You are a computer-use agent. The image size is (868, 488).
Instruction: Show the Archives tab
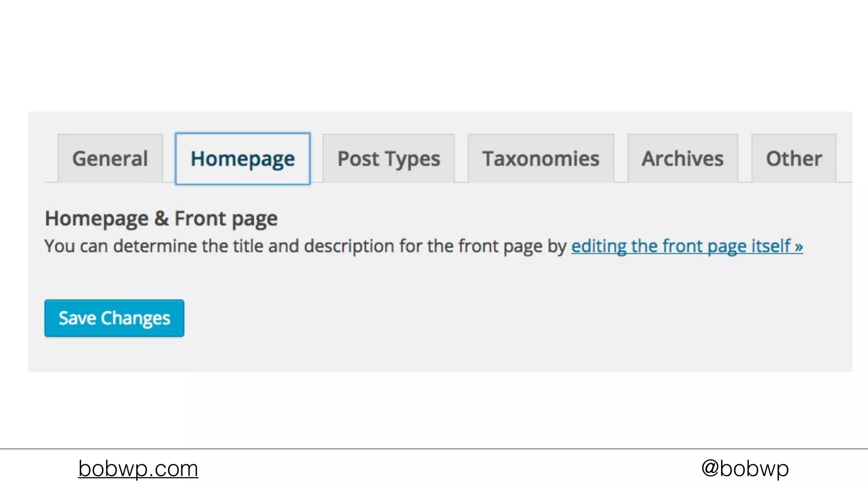tap(682, 159)
